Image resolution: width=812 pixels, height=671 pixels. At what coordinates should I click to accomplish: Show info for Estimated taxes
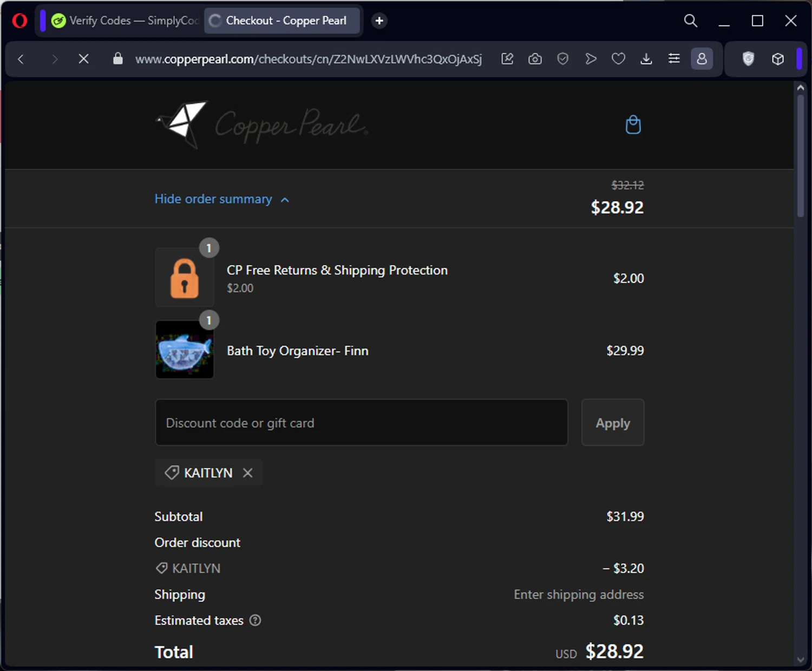[255, 620]
